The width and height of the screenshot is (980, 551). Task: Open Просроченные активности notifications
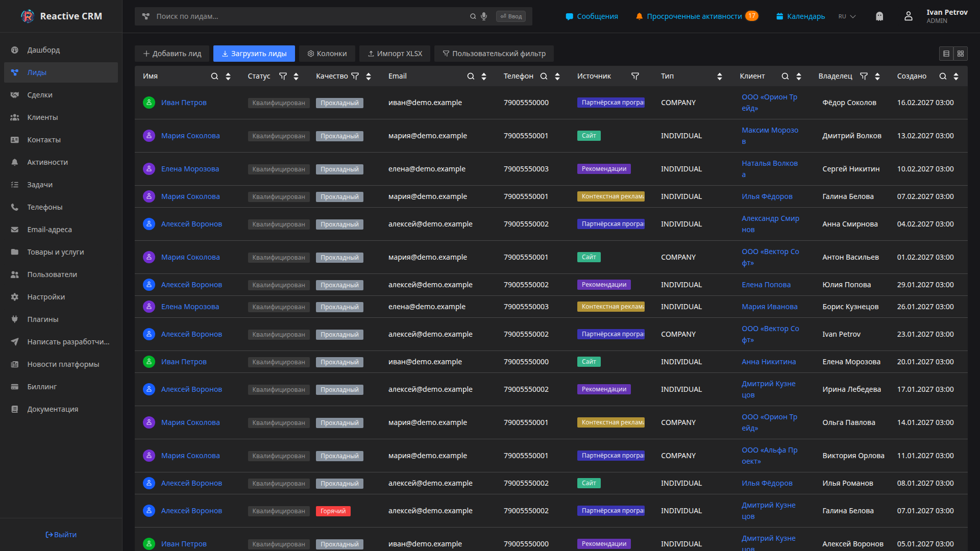pos(697,16)
